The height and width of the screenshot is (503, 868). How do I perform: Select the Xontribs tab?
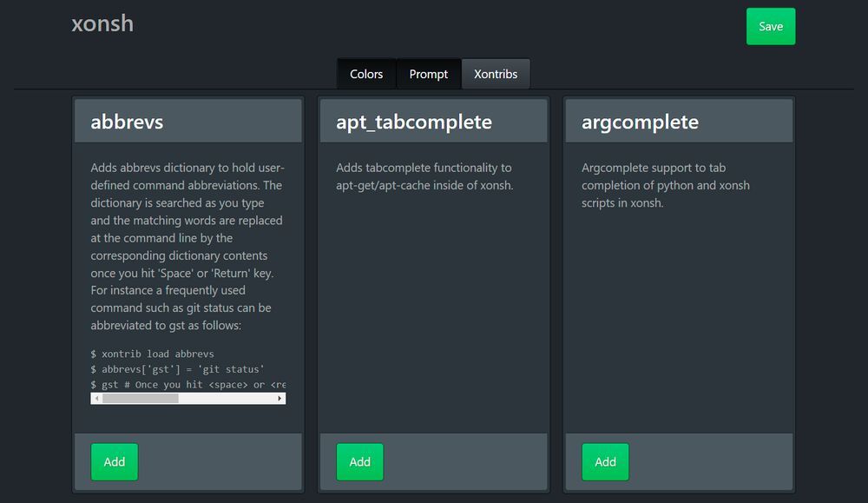pyautogui.click(x=496, y=74)
